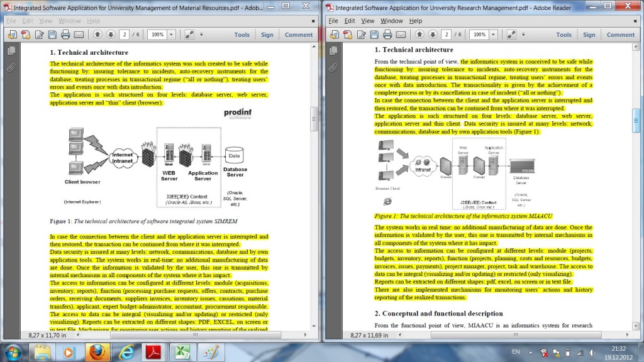Image resolution: width=644 pixels, height=362 pixels.
Task: Open File menu in Research Management window
Action: 333,21
